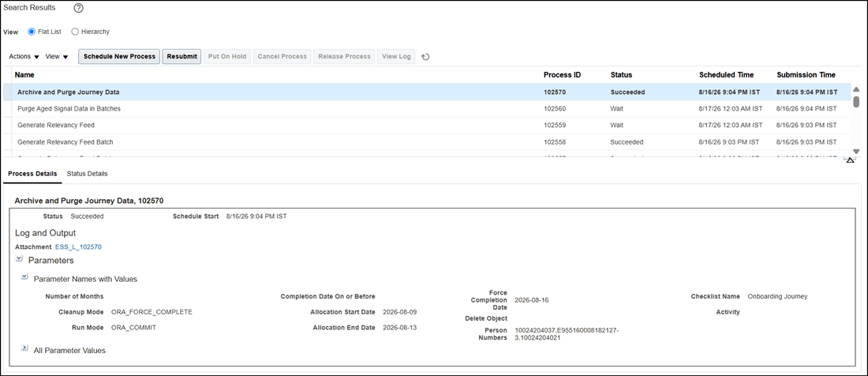Select Purge Aged Signal Data in Batches row
The height and width of the screenshot is (376, 868).
coord(427,108)
